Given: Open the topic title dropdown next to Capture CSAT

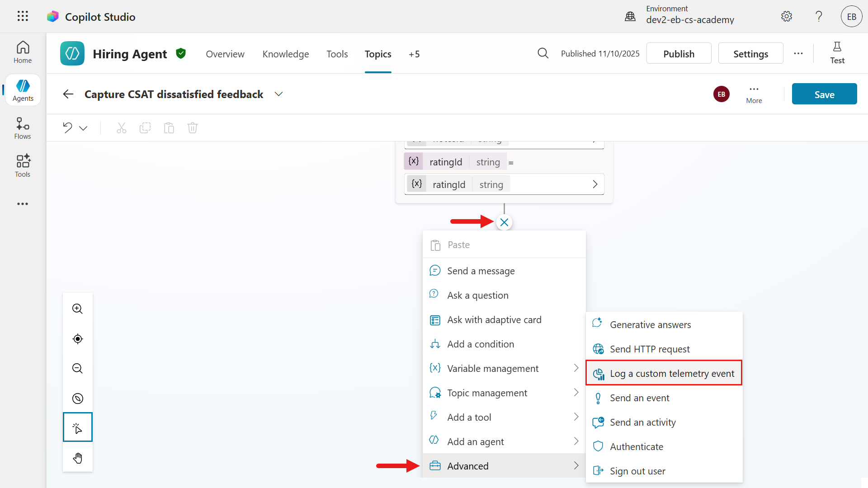Looking at the screenshot, I should (278, 94).
